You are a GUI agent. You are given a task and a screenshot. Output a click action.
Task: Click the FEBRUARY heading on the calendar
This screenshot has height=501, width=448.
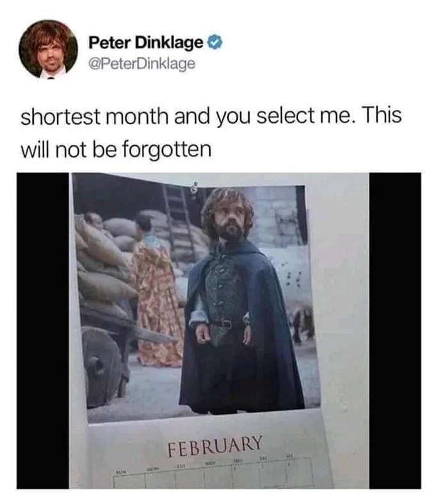[x=215, y=445]
